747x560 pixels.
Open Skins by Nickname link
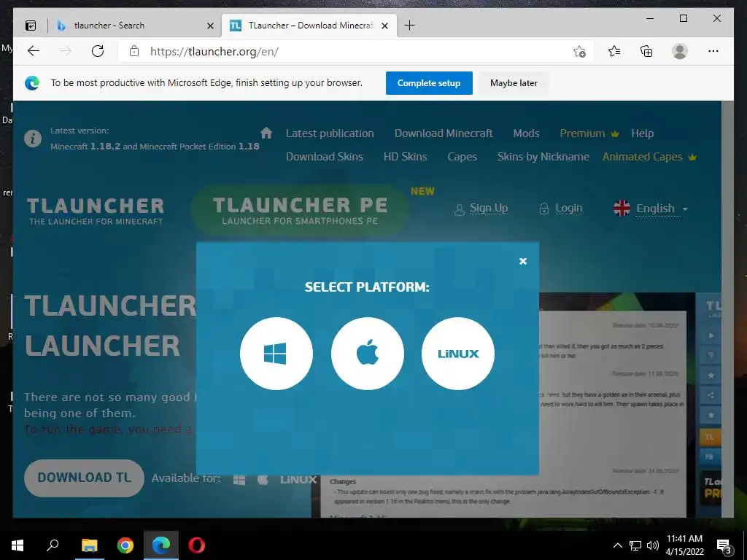coord(543,157)
